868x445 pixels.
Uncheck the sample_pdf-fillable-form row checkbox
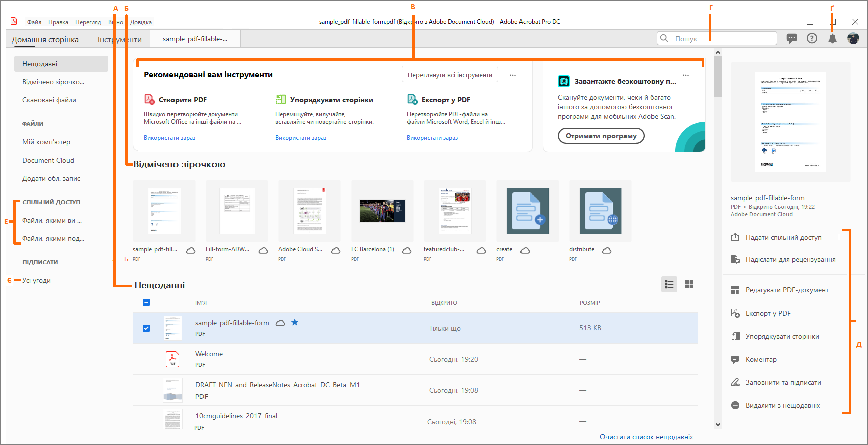point(146,328)
